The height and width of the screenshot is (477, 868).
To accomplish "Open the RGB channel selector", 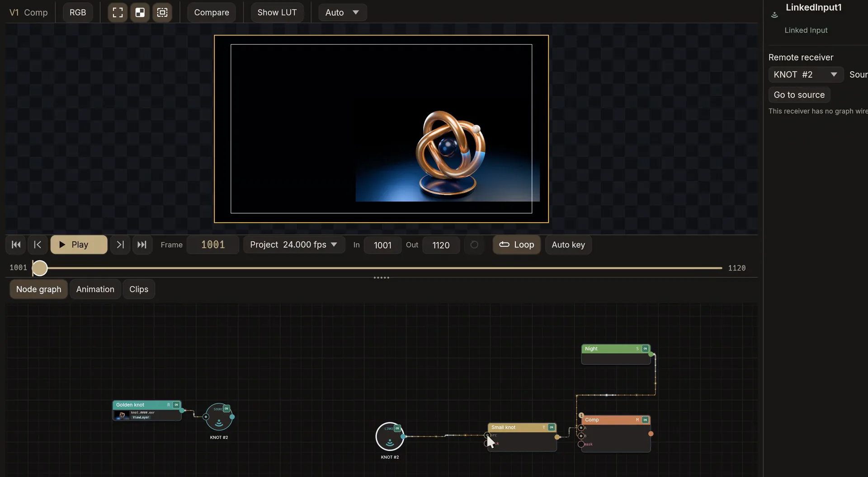I will [x=78, y=12].
